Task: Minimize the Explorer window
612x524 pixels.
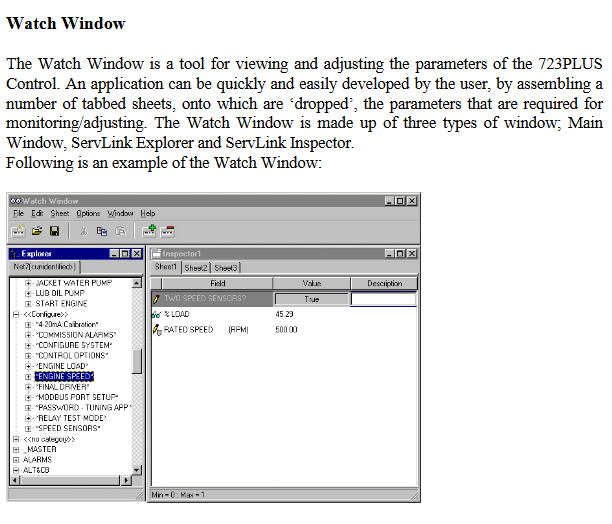Action: 114,254
